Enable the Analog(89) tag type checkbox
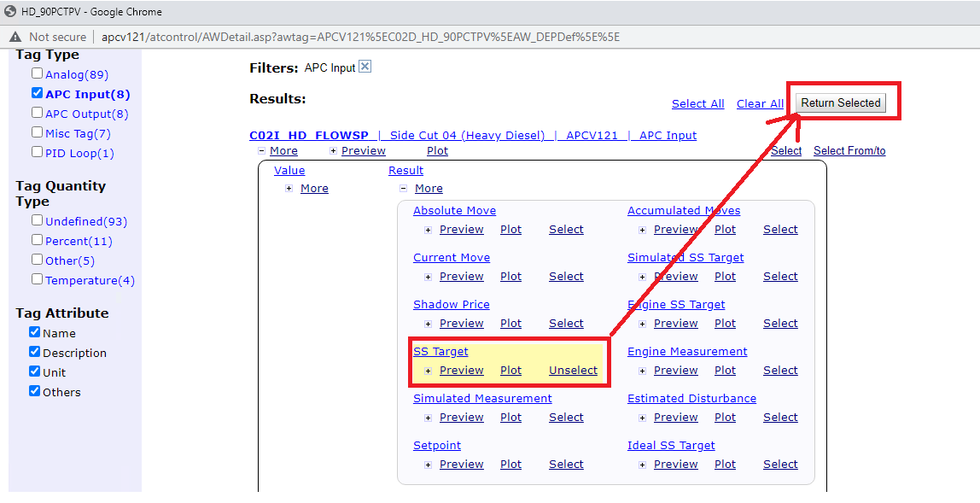 37,73
